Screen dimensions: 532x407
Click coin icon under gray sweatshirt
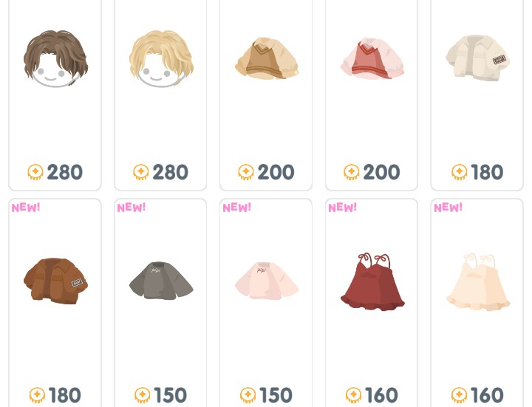click(x=143, y=395)
